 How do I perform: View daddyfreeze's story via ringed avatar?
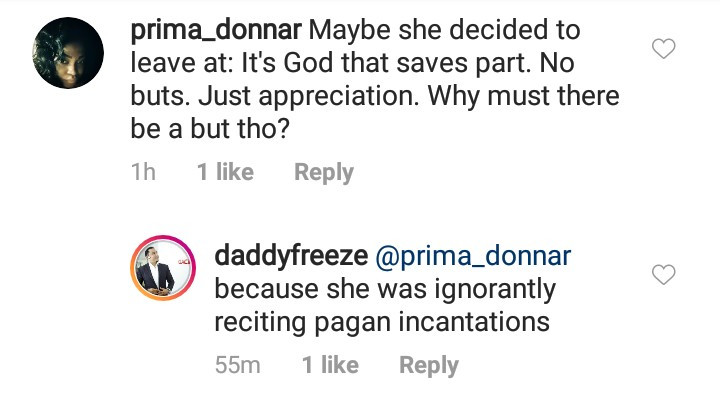pos(163,268)
